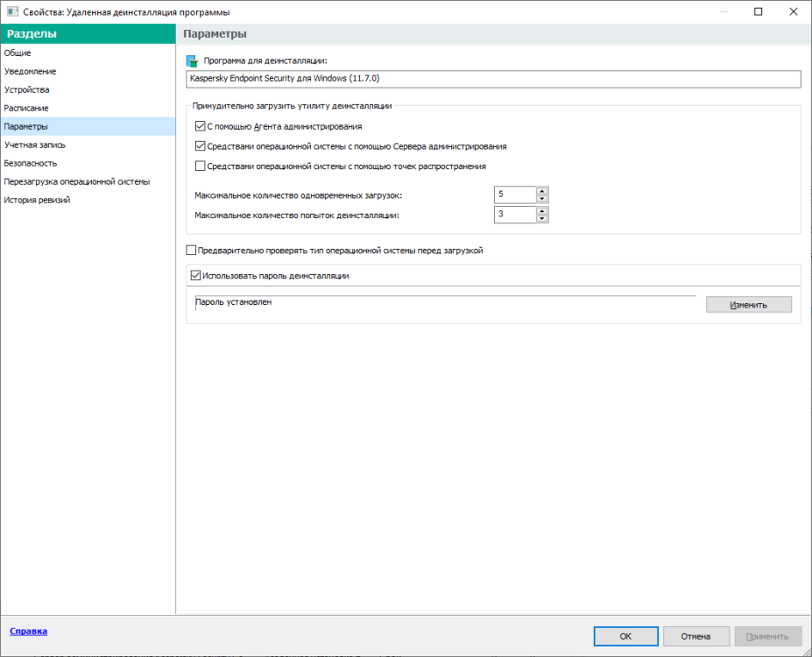The image size is (812, 657).
Task: Go to the 'Расписание' section
Action: (88, 109)
